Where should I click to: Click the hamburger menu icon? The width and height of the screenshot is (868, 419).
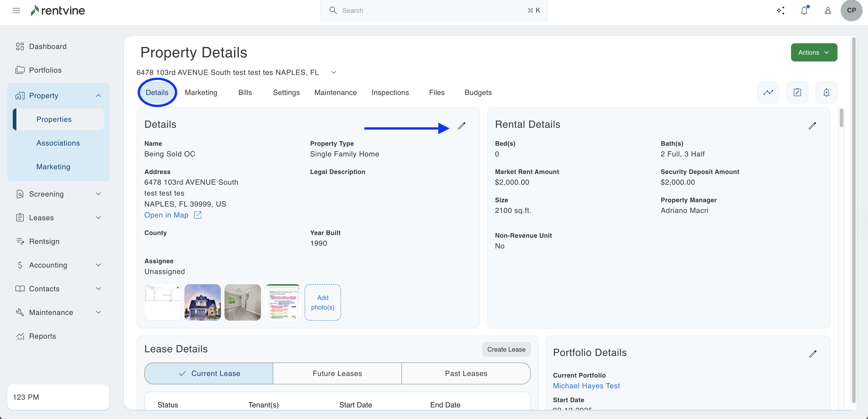(x=16, y=10)
